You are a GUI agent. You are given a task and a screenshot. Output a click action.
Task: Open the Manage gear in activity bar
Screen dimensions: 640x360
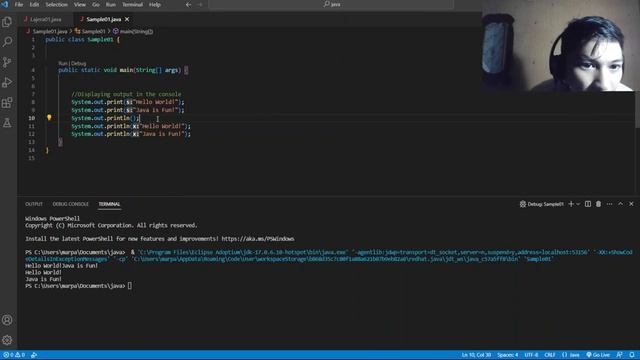(7, 340)
